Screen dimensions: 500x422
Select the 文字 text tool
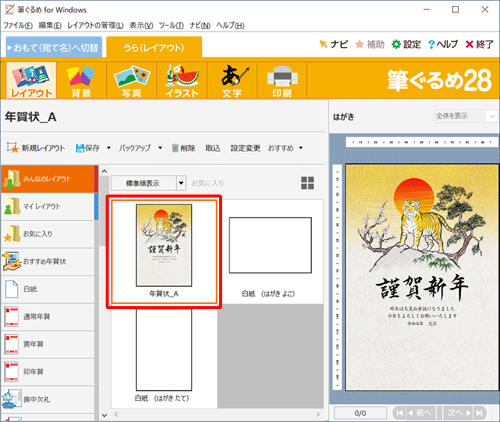(x=232, y=81)
